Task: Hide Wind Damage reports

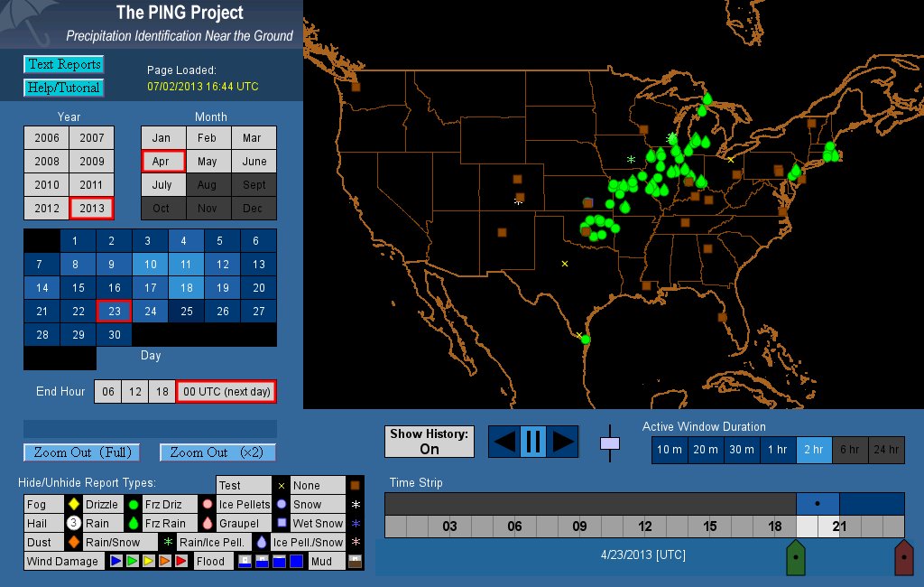Action: [x=62, y=561]
